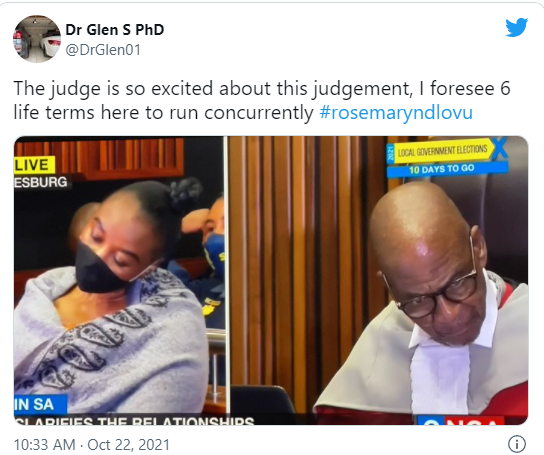Click the Local Government Elections banner
544x455 pixels.
[441, 150]
